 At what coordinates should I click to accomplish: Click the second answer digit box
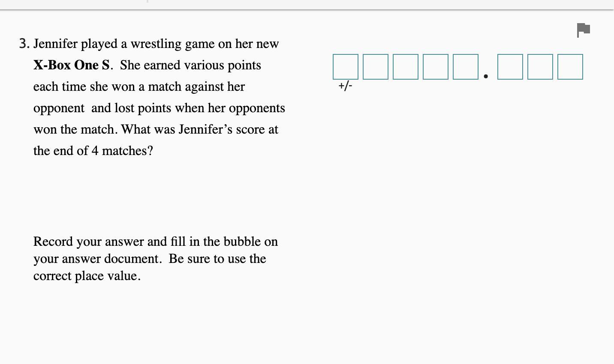point(376,67)
